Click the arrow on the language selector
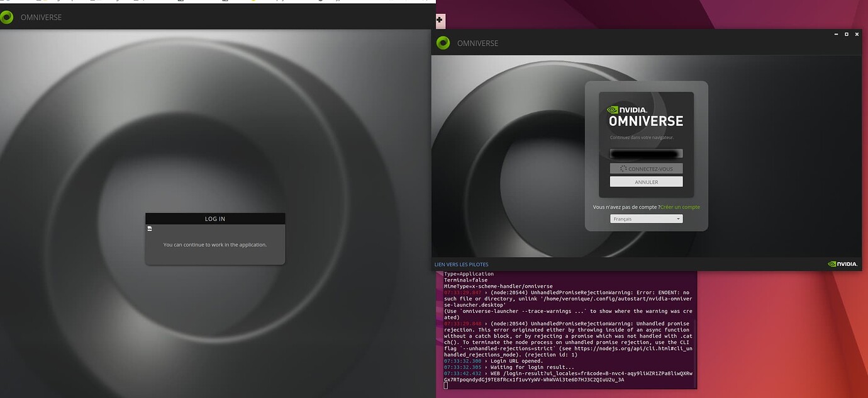Viewport: 868px width, 398px height. pyautogui.click(x=679, y=219)
